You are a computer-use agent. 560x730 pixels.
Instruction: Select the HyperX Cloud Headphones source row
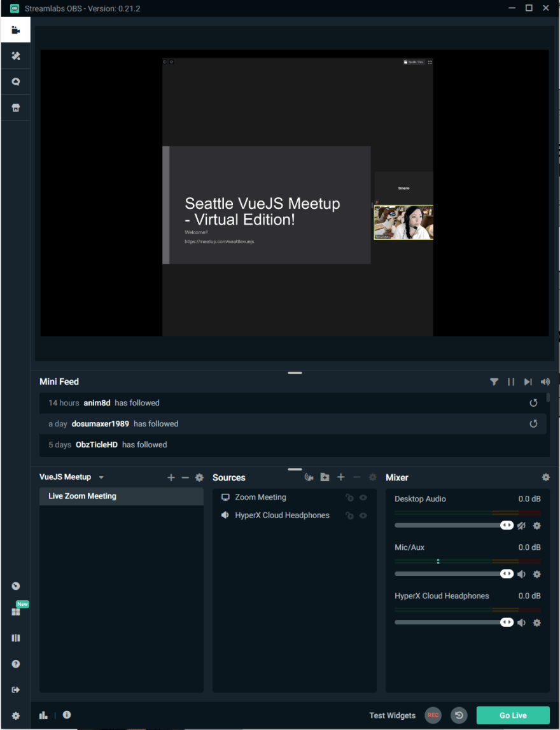click(x=294, y=516)
